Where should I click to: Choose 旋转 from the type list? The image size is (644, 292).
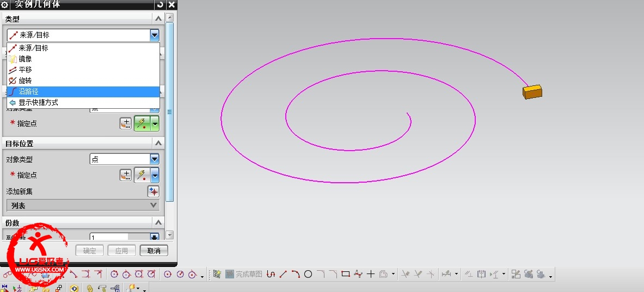tap(83, 81)
